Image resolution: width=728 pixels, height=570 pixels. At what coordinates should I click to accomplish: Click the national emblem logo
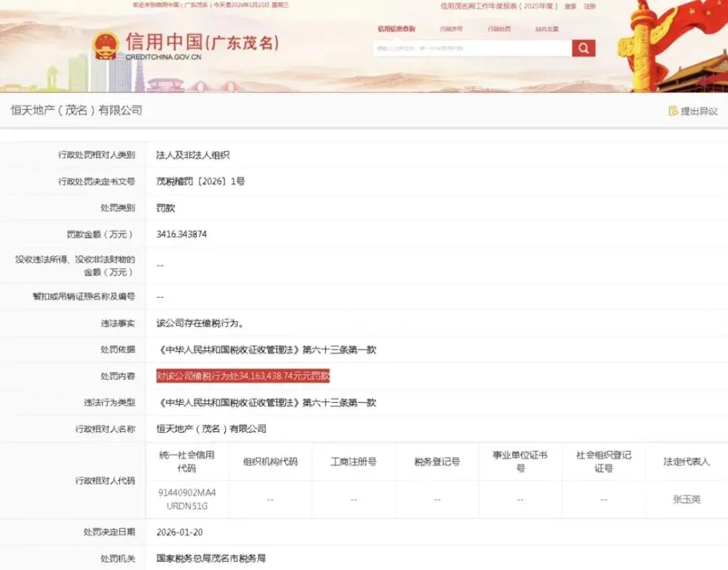(x=105, y=45)
